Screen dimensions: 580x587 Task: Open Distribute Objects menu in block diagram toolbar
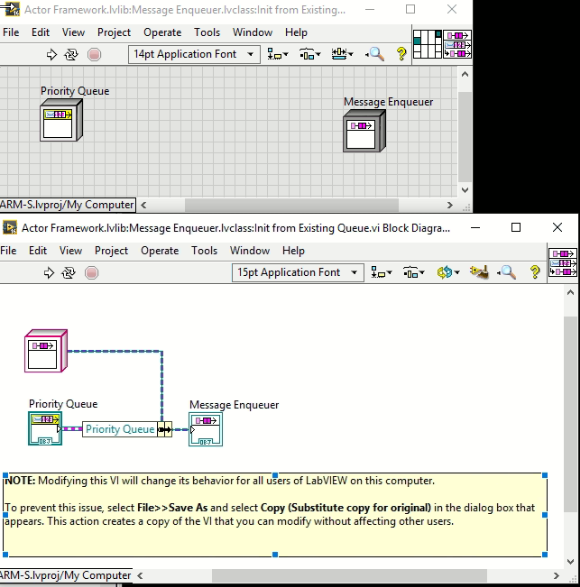[413, 273]
